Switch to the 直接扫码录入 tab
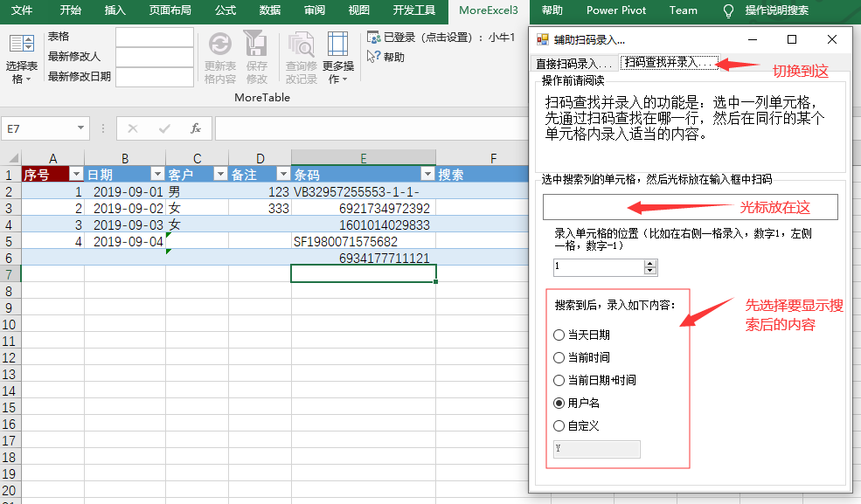Image resolution: width=861 pixels, height=504 pixels. tap(573, 64)
